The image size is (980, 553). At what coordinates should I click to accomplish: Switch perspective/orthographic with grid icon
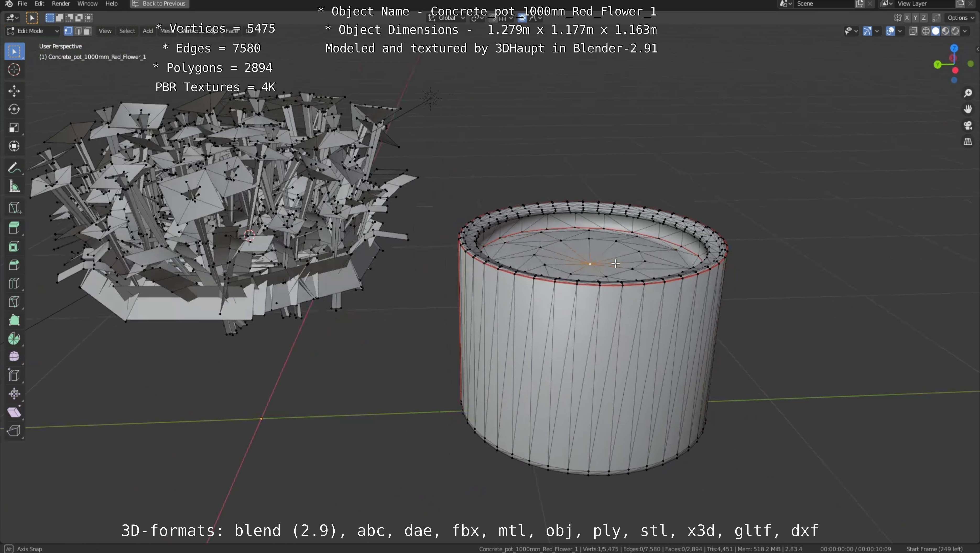[968, 142]
